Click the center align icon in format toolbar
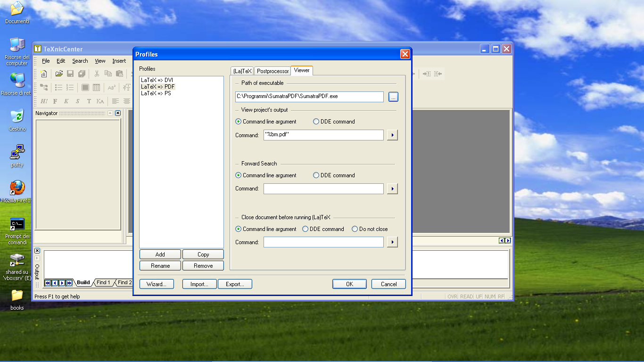Image resolution: width=644 pixels, height=362 pixels. [x=127, y=101]
